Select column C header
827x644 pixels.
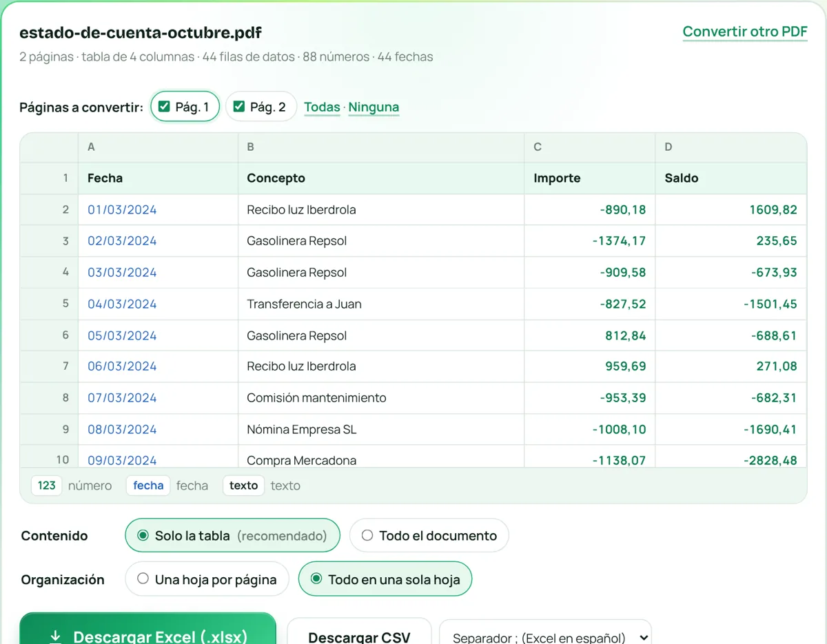(590, 147)
